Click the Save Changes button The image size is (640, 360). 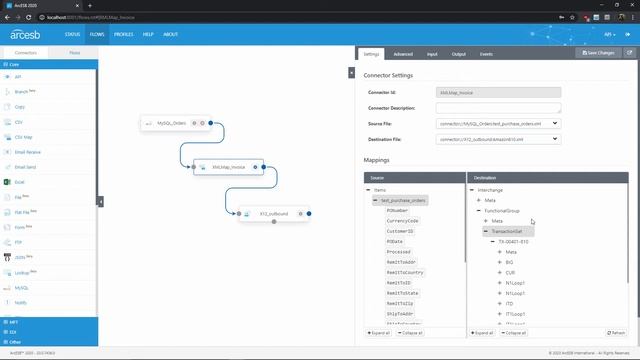[598, 53]
